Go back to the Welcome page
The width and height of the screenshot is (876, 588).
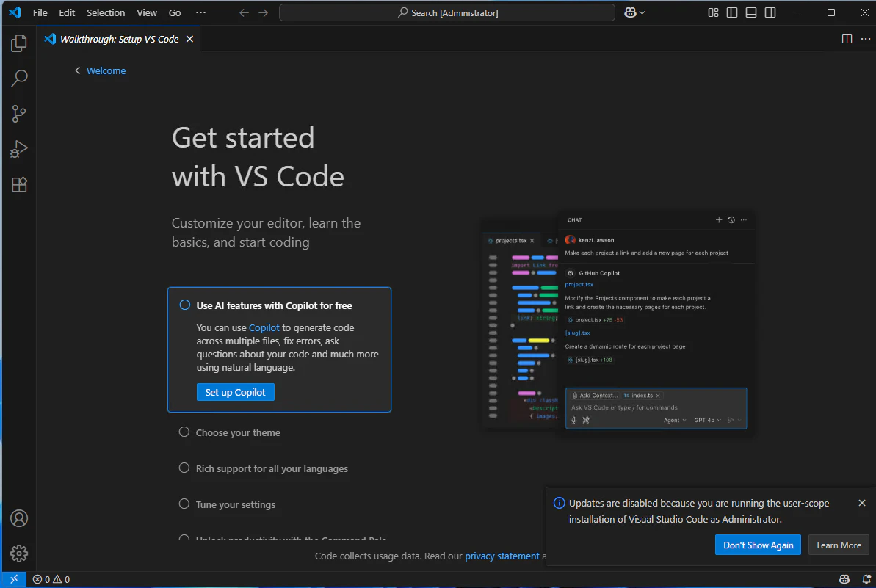(x=101, y=71)
